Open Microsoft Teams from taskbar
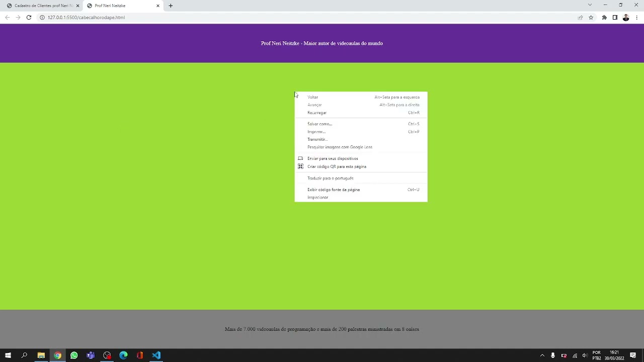 tap(91, 355)
